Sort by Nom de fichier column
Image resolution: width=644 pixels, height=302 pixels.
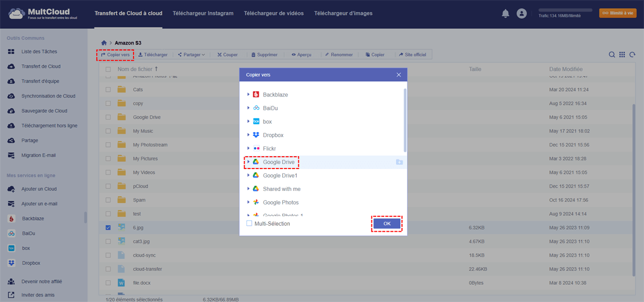[x=138, y=69]
